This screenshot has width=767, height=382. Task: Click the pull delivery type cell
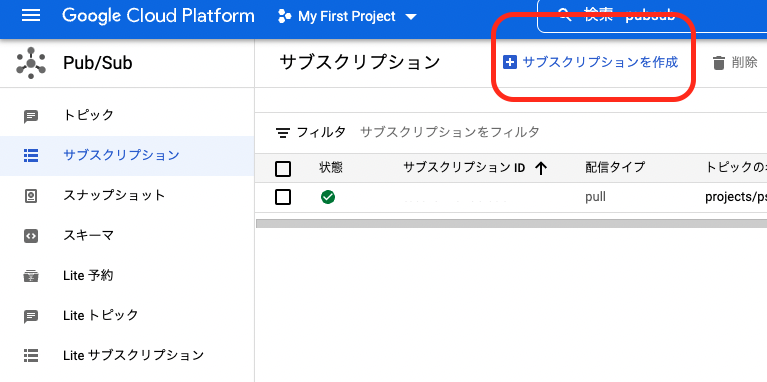pyautogui.click(x=595, y=198)
